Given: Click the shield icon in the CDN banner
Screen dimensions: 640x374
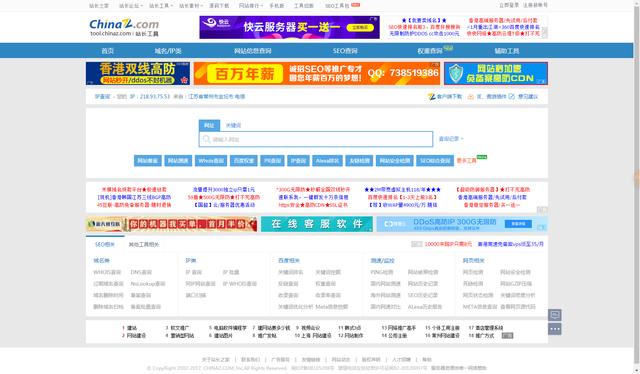Looking at the screenshot, I should tap(456, 74).
